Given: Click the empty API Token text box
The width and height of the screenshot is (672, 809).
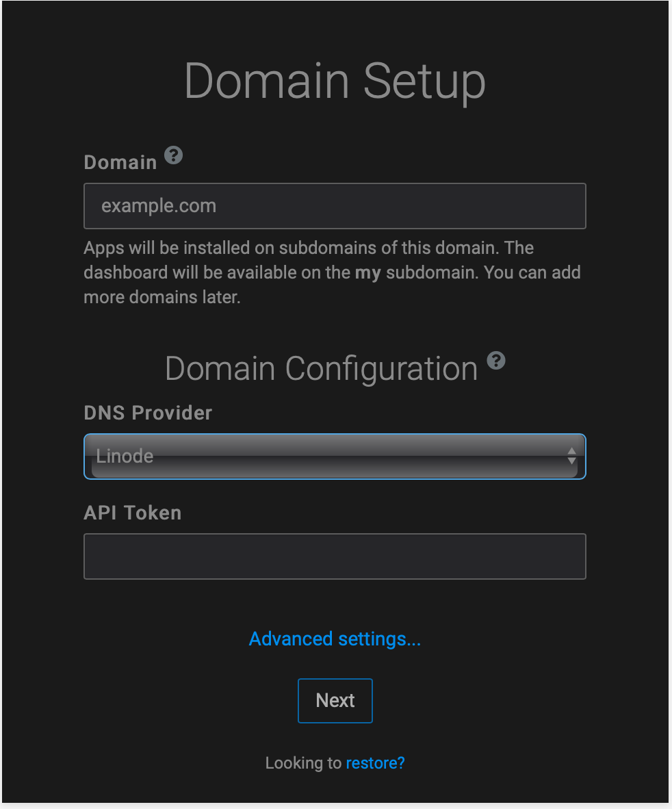Looking at the screenshot, I should [335, 556].
